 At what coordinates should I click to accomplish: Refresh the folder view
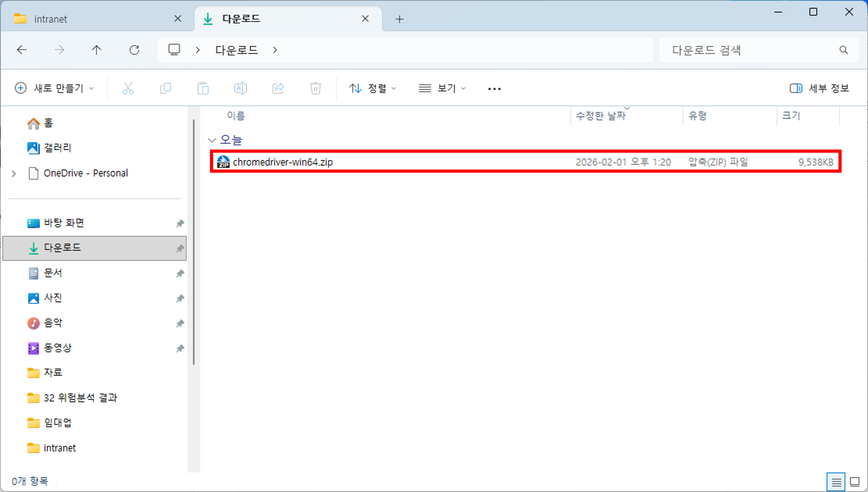pos(134,50)
